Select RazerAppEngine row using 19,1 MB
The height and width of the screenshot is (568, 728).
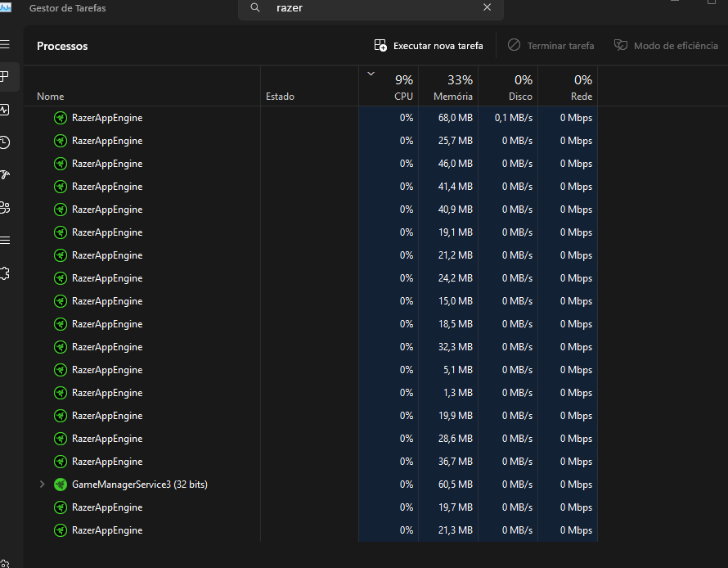[x=310, y=232]
